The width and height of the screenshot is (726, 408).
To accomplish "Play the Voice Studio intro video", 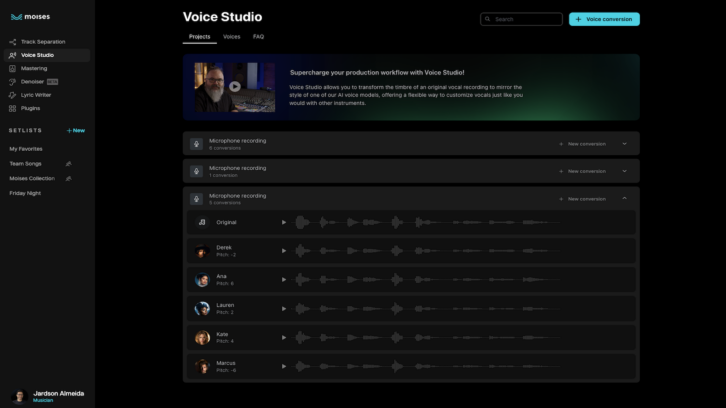I will tap(235, 87).
